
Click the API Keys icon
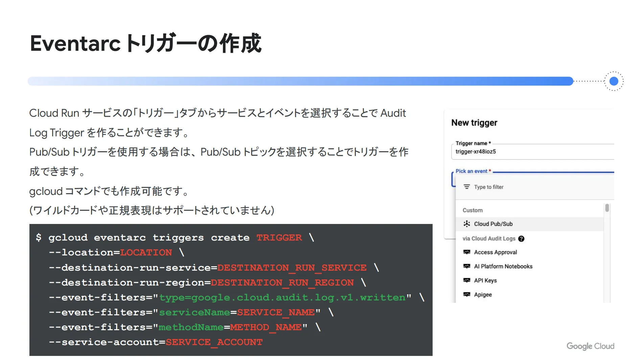(467, 280)
